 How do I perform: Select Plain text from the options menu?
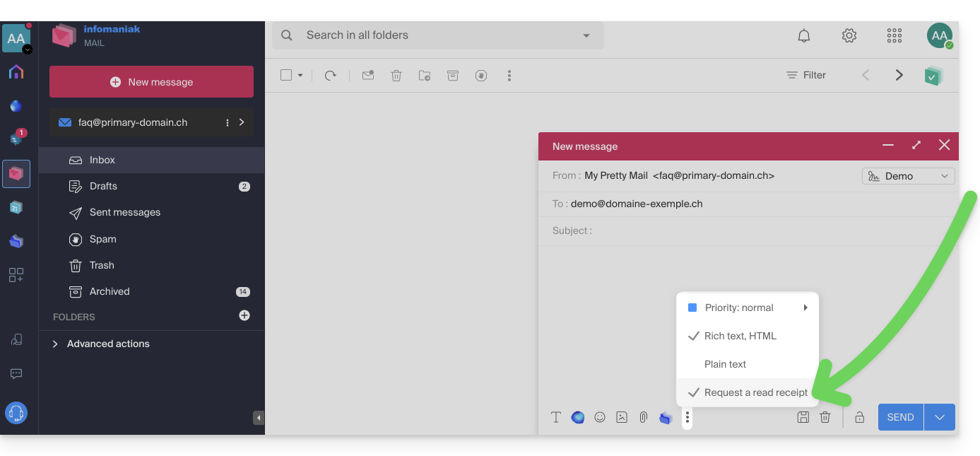(x=725, y=364)
